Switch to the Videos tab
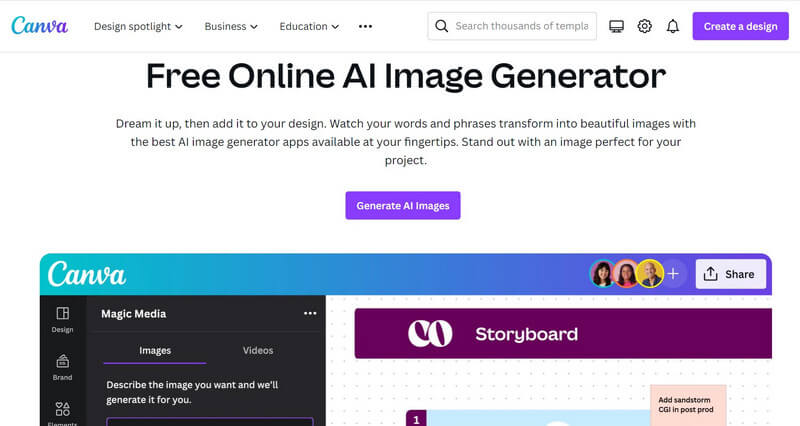The image size is (800, 426). tap(258, 350)
